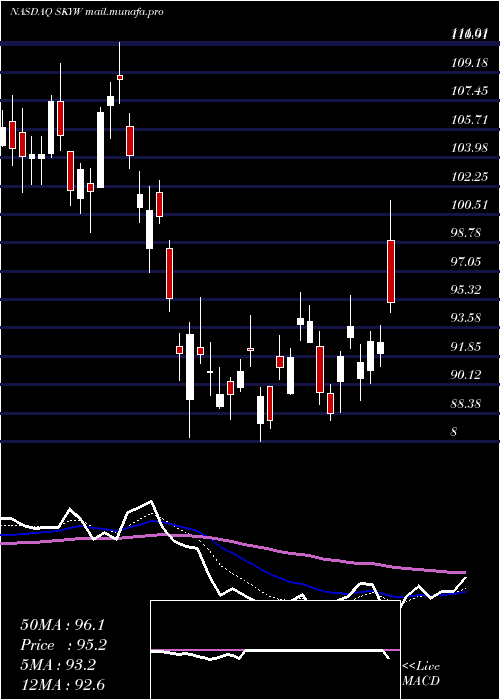Click the 95.32 price axis label
The image size is (500, 700).
[x=467, y=290]
